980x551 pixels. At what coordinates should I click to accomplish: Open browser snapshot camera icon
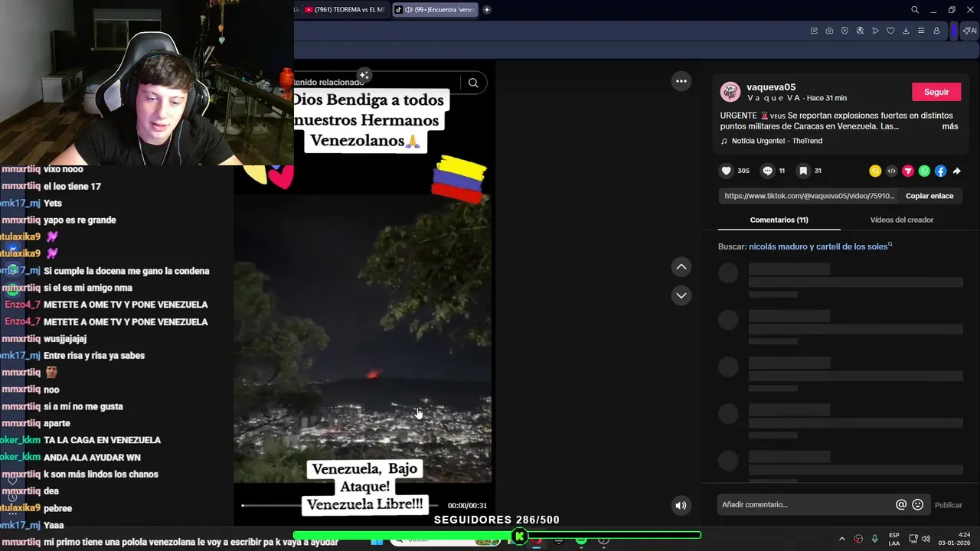tap(829, 31)
